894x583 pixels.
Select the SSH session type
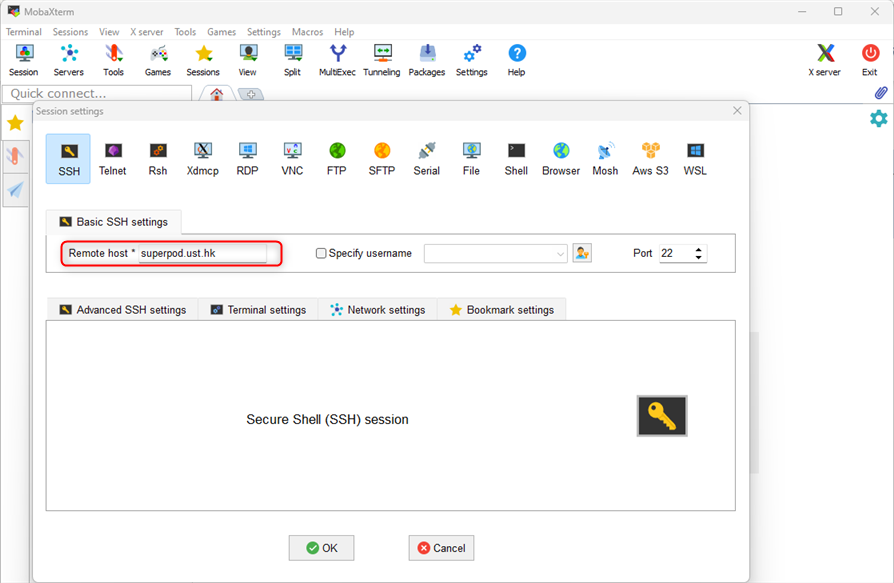(x=68, y=159)
